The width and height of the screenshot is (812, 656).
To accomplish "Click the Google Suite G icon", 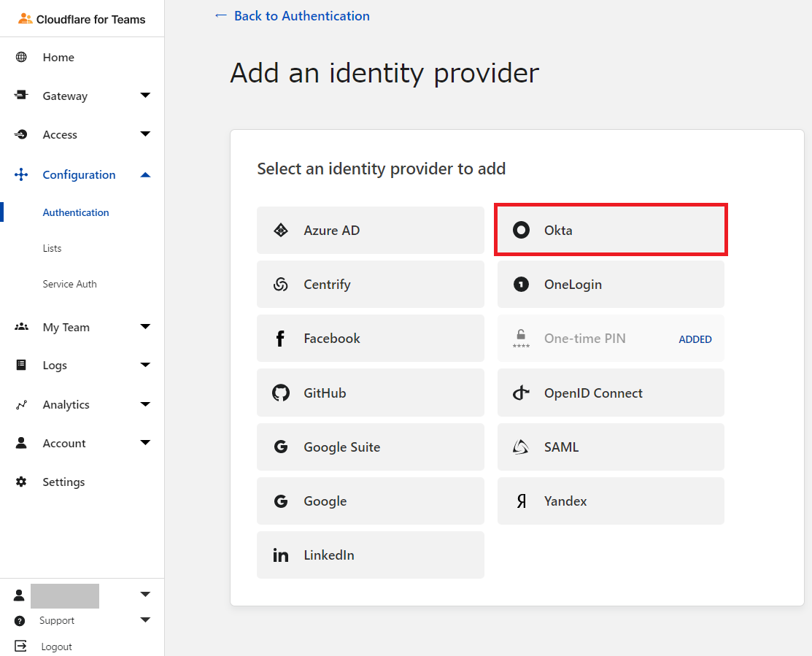I will coord(281,447).
